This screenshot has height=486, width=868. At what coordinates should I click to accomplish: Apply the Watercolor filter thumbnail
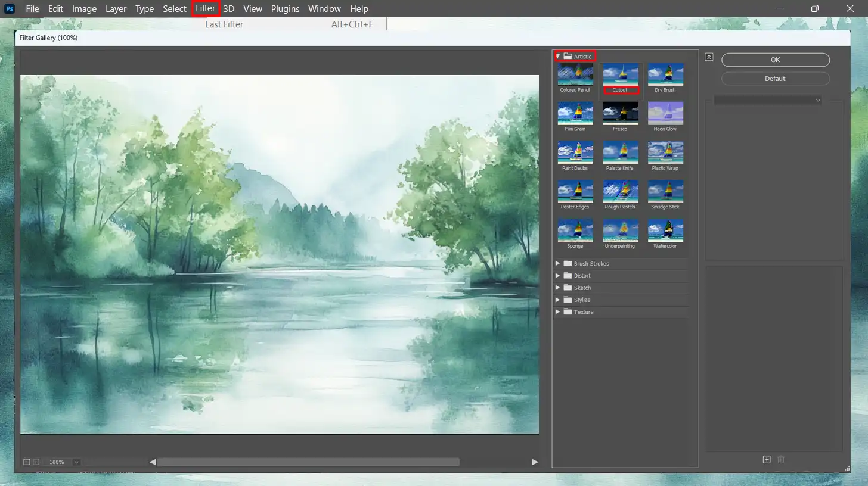(x=665, y=230)
